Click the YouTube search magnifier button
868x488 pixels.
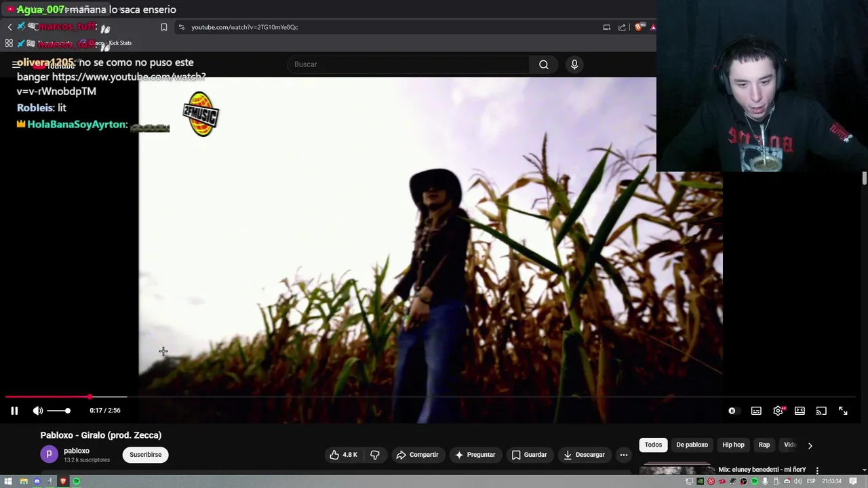click(x=544, y=64)
